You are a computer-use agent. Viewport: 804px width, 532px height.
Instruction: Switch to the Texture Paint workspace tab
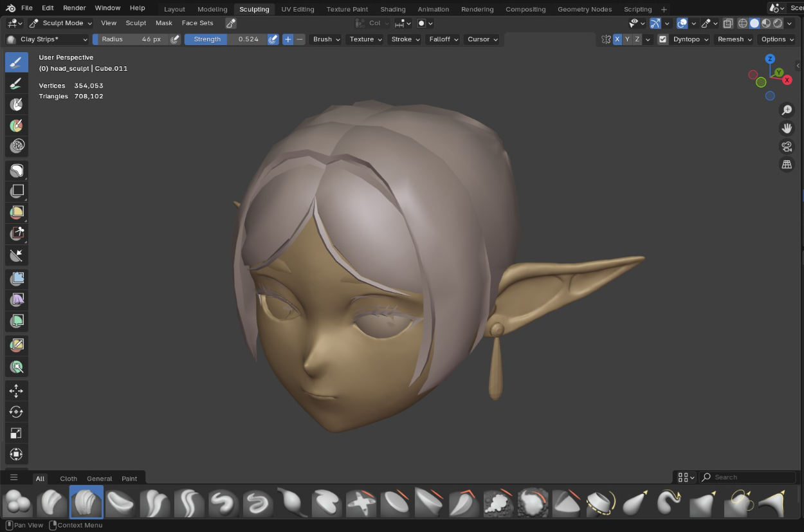click(x=347, y=9)
